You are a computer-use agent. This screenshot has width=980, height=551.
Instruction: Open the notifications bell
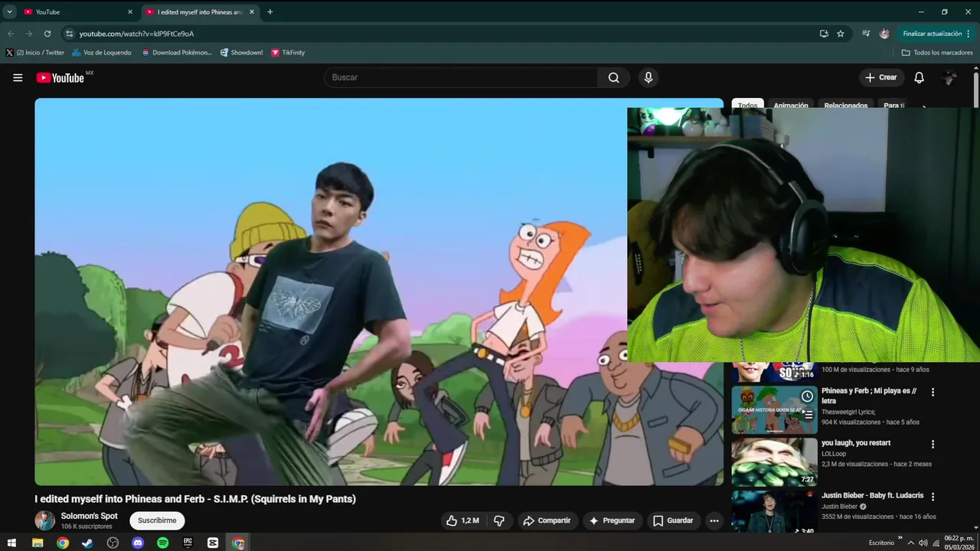point(920,77)
